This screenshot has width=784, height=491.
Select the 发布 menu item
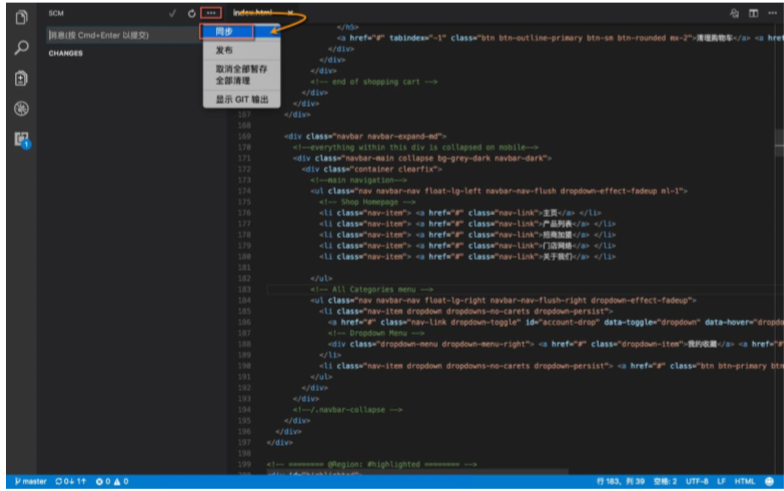pyautogui.click(x=241, y=50)
